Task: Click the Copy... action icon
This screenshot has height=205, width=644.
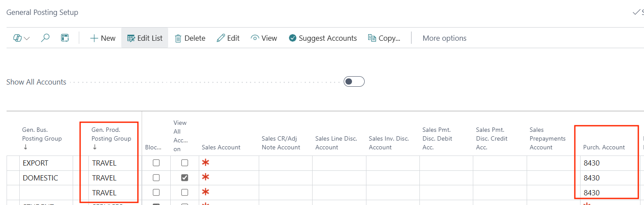Action: pyautogui.click(x=372, y=38)
